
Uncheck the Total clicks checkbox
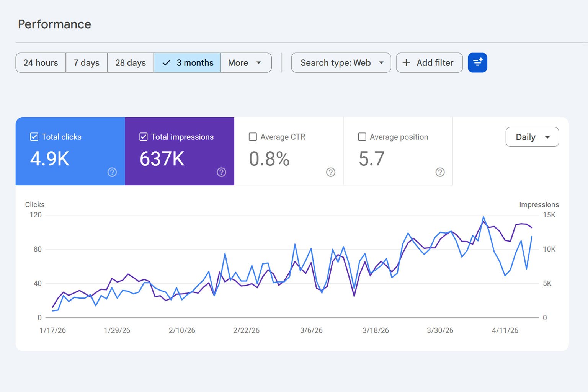point(34,137)
